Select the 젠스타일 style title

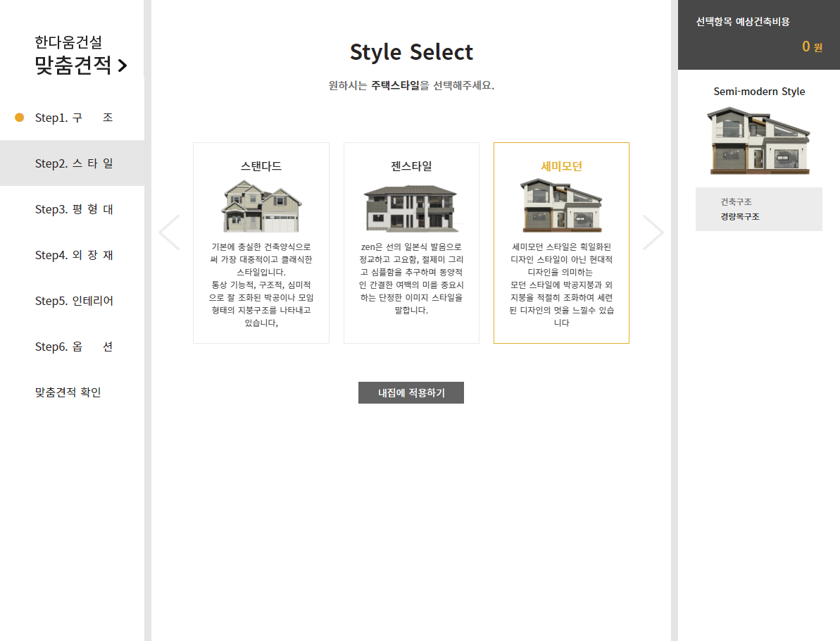pos(411,166)
